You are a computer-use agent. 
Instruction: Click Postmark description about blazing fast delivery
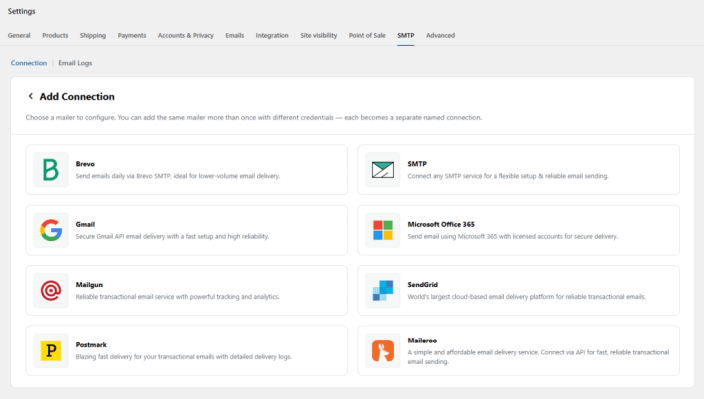click(x=184, y=357)
